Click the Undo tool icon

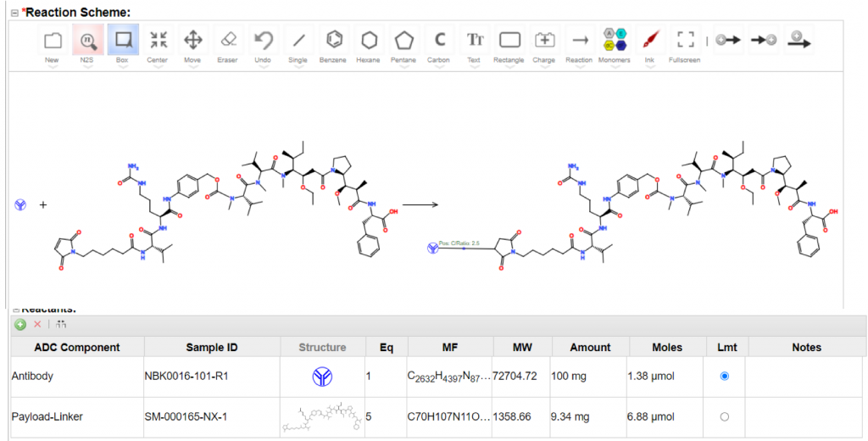click(x=263, y=40)
